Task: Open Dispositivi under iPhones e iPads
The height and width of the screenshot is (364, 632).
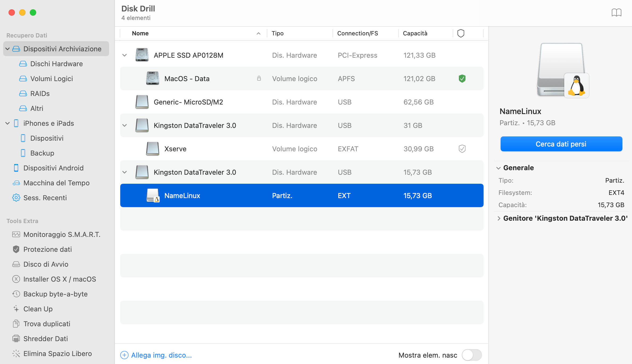Action: (56, 138)
